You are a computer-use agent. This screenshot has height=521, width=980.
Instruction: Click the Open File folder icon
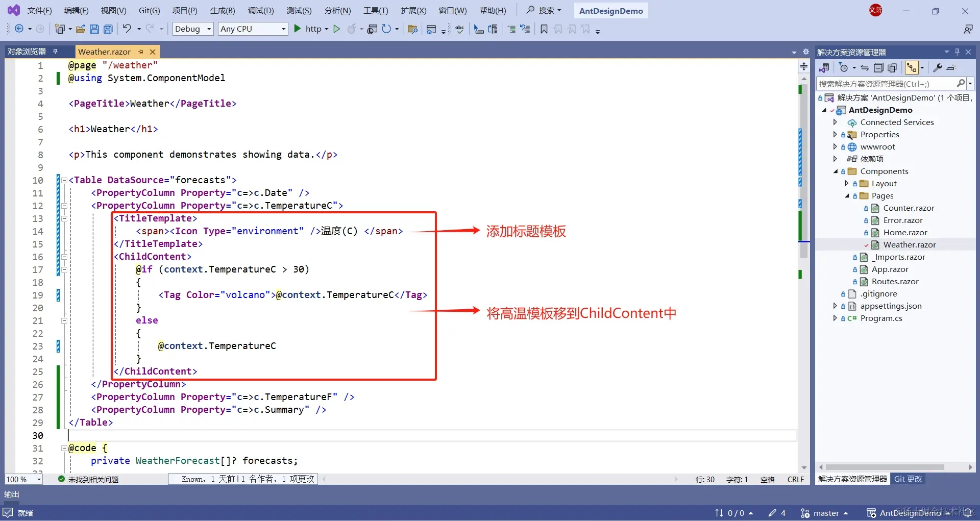(81, 29)
